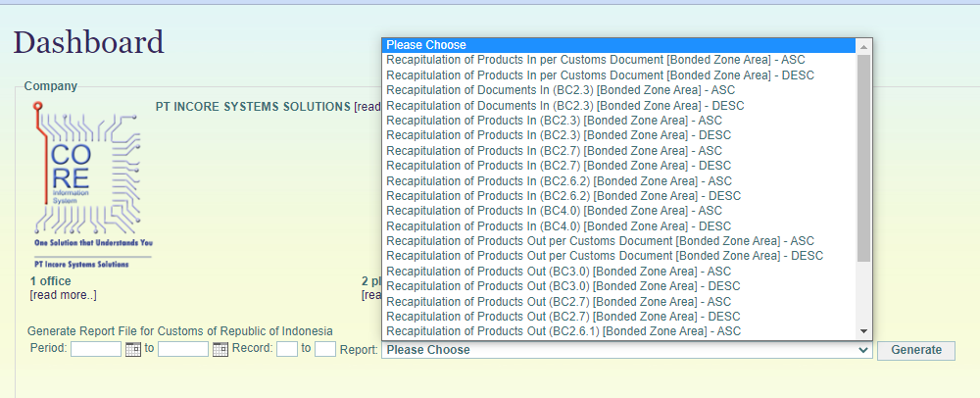Select Products In (BC2.7) - DESC
Image resolution: width=980 pixels, height=398 pixels.
pyautogui.click(x=619, y=166)
